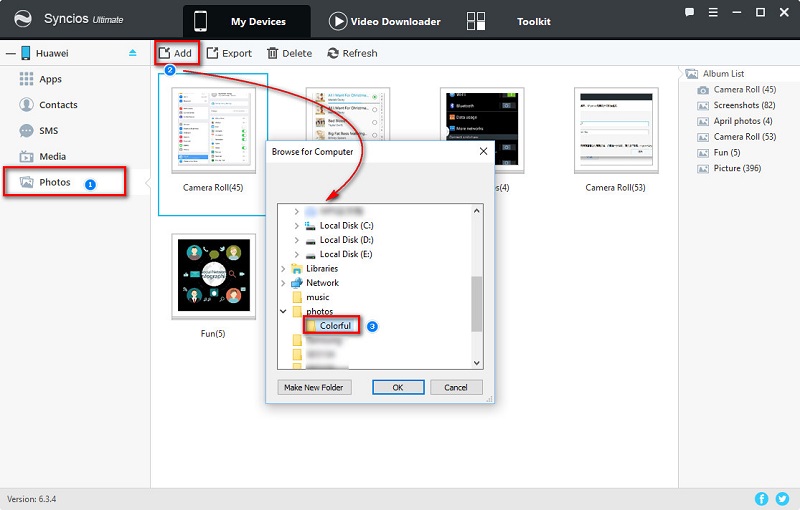Click the Album List header icon
The width and height of the screenshot is (800, 510).
(x=691, y=74)
